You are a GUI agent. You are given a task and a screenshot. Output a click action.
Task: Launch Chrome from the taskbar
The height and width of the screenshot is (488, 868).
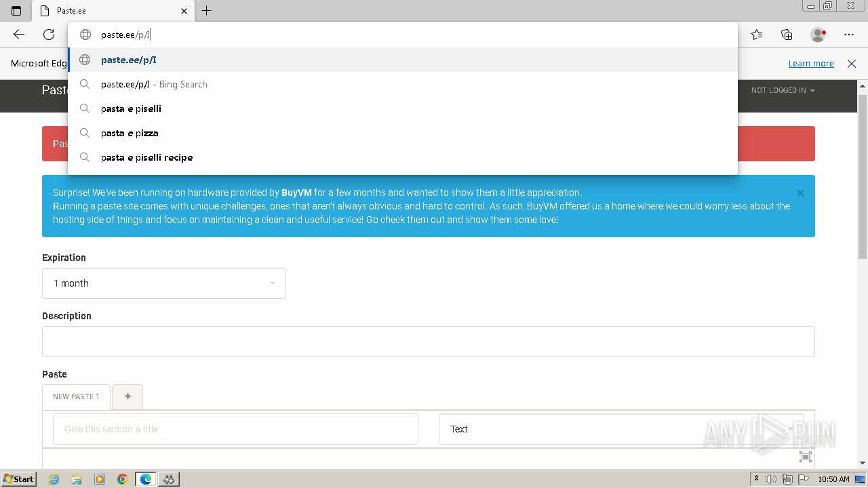(123, 479)
